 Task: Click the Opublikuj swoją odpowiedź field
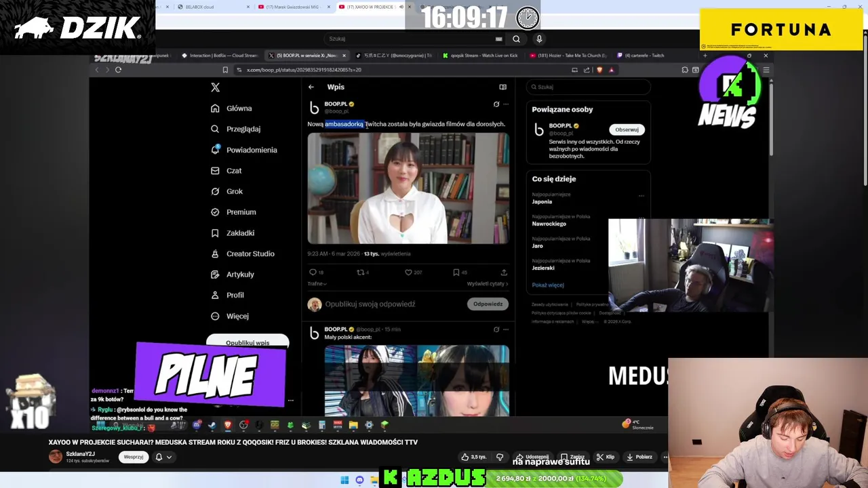[370, 304]
